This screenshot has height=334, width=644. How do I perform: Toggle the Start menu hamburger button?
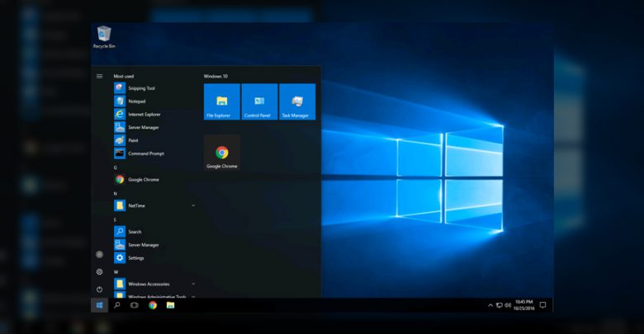pos(99,76)
